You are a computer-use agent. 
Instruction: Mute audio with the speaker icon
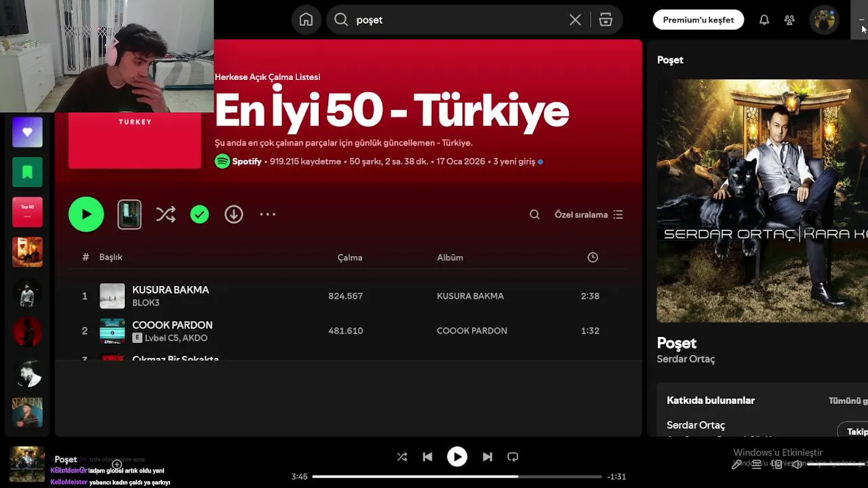797,464
